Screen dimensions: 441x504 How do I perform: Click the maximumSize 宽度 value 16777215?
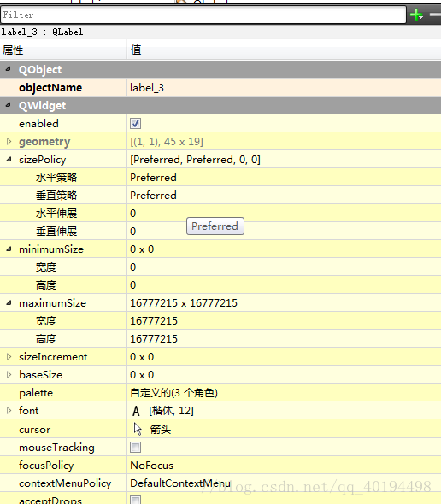point(154,321)
